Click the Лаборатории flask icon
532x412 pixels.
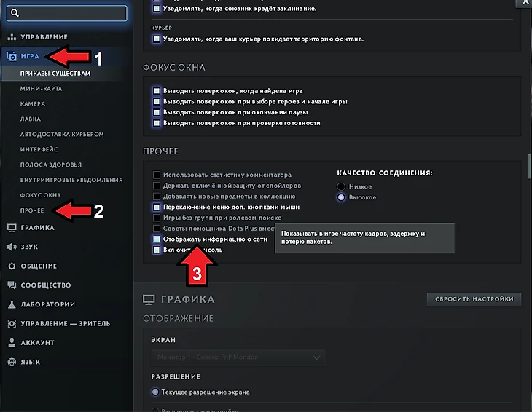[x=12, y=304]
